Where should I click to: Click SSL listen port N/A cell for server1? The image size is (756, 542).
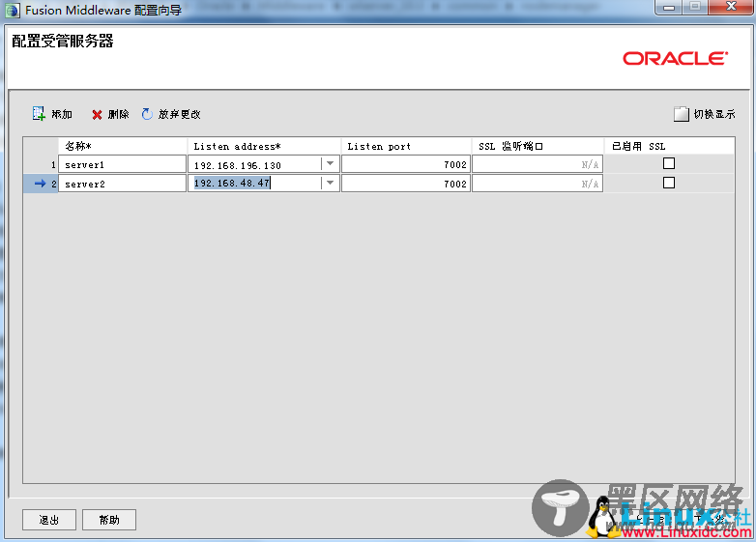(x=538, y=164)
